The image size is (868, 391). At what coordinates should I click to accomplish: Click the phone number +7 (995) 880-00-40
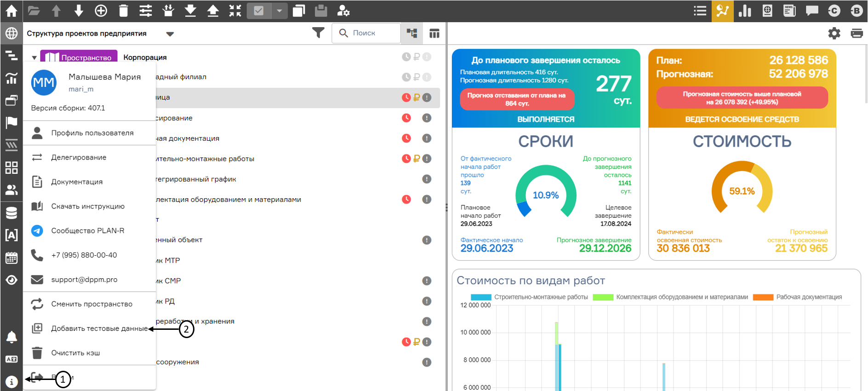coord(89,255)
